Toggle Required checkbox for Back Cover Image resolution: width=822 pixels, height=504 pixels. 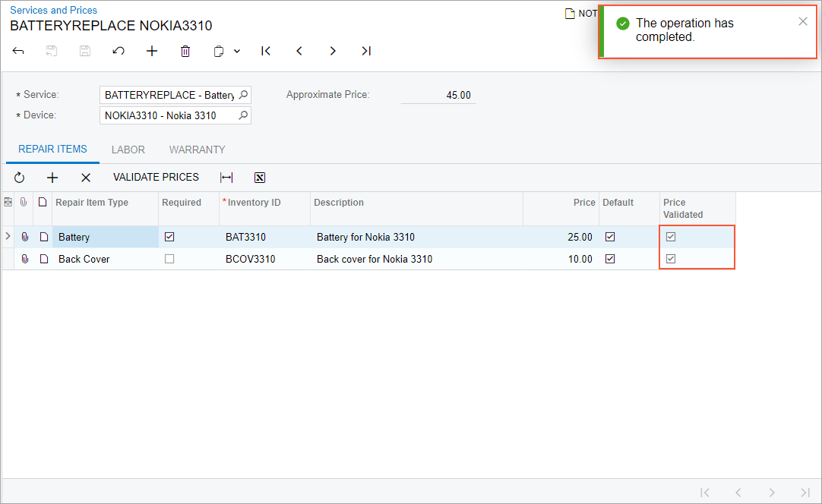[x=169, y=259]
